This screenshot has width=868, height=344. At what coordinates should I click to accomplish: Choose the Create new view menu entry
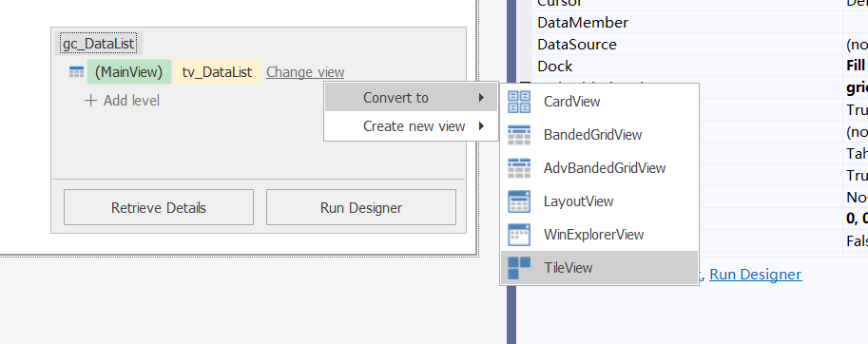pos(411,126)
